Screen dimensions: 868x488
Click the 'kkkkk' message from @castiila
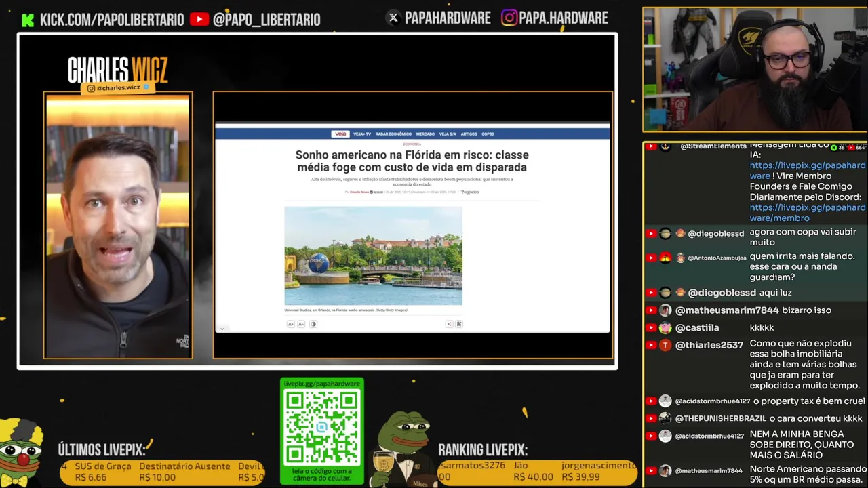pyautogui.click(x=762, y=328)
